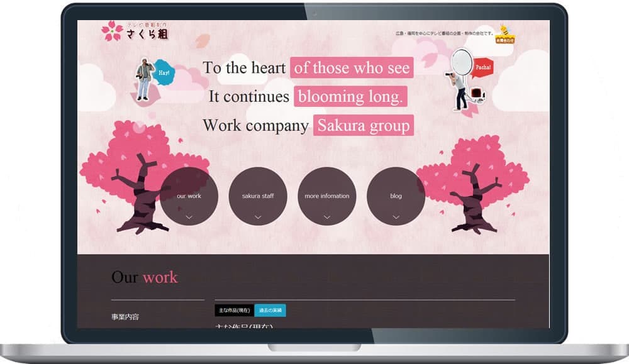The height and width of the screenshot is (364, 629).
Task: Click the cameraman figure on the left
Action: coord(144,79)
